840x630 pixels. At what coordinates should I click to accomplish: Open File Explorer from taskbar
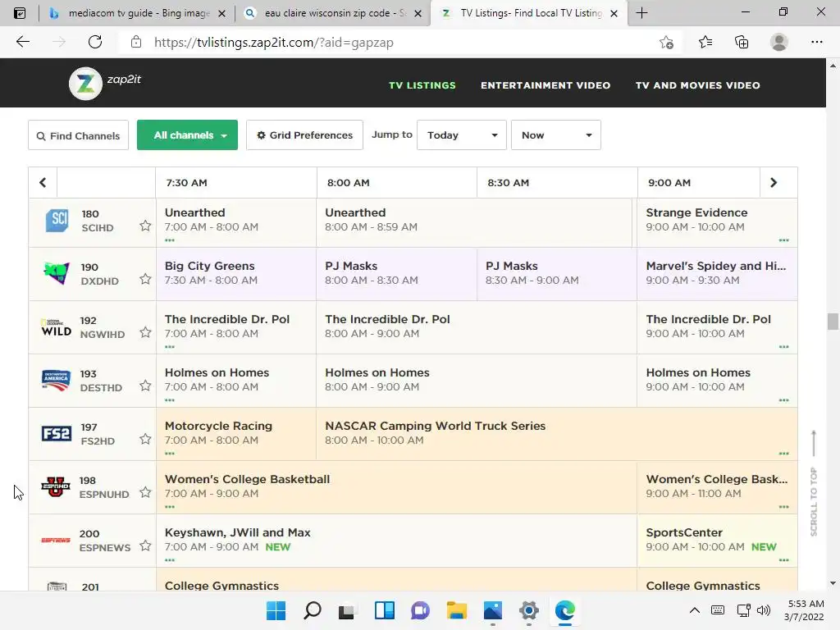[456, 610]
